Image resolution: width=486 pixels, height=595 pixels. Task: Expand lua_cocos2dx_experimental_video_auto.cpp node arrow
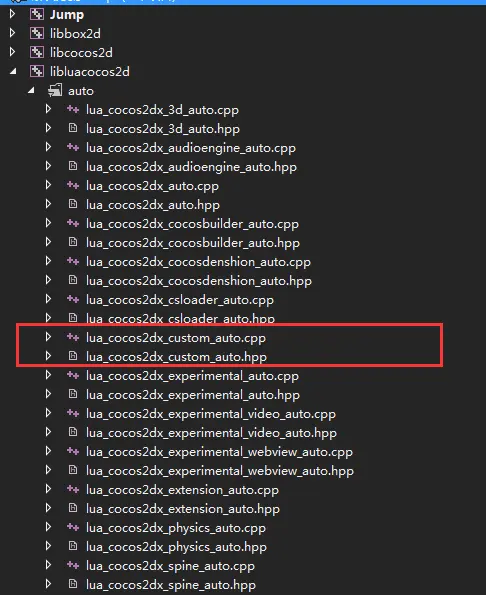pos(48,413)
